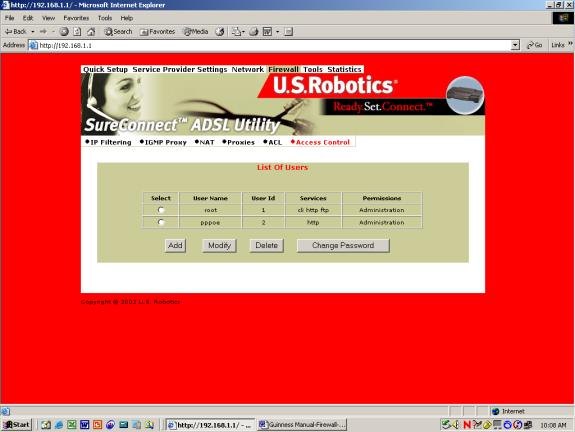
Task: Launch Excel from the quick launch bar
Action: (x=72, y=425)
